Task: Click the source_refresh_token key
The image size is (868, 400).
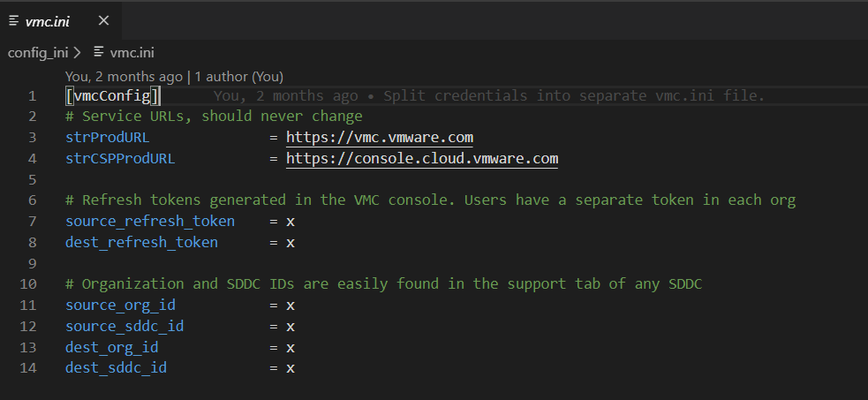Action: (x=150, y=221)
